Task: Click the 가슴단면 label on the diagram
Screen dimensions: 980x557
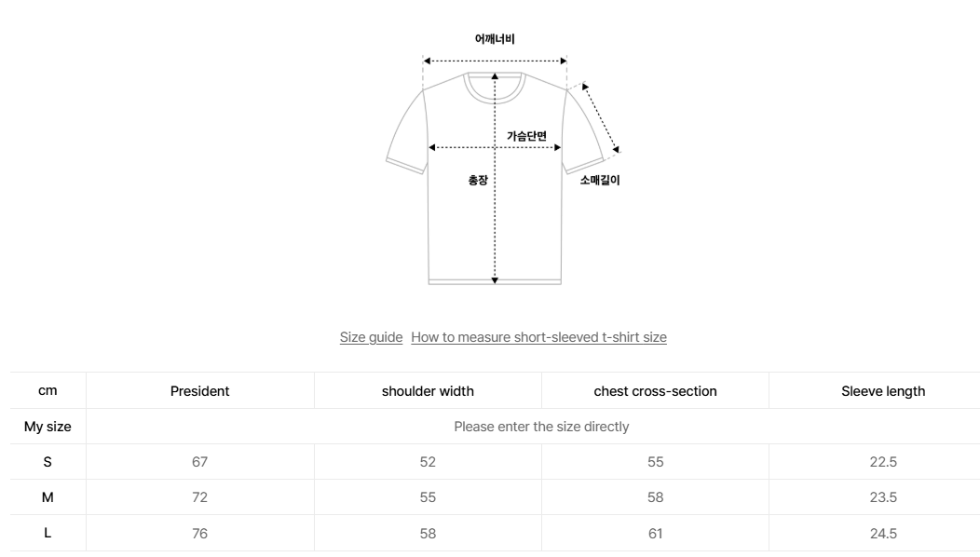Action: pyautogui.click(x=526, y=136)
